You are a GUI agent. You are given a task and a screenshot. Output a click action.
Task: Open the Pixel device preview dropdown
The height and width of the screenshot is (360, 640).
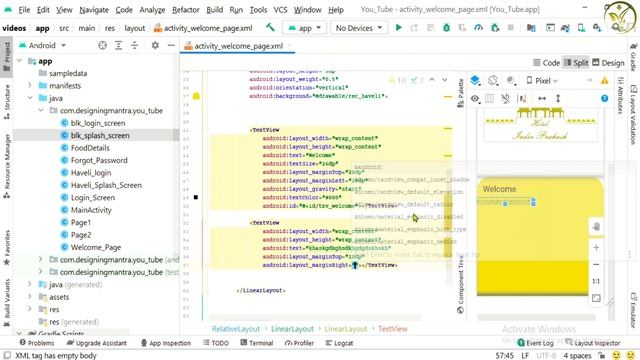[542, 80]
